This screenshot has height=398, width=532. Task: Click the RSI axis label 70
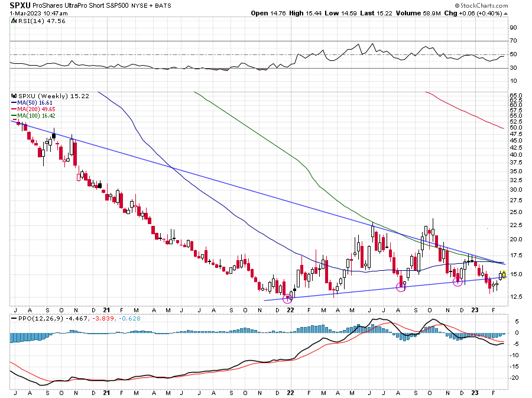(x=513, y=41)
